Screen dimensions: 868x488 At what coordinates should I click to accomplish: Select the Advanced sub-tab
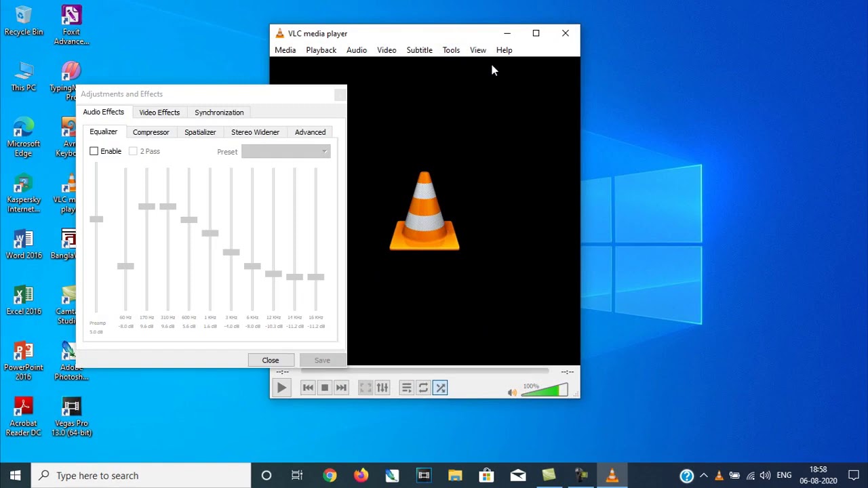(x=310, y=132)
